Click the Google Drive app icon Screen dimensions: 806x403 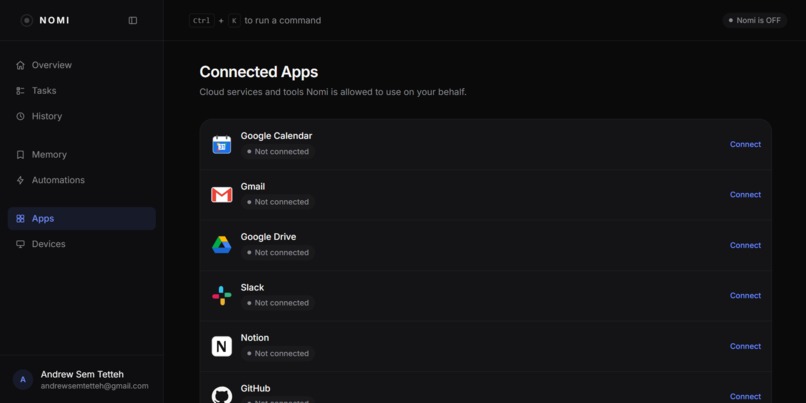point(222,245)
